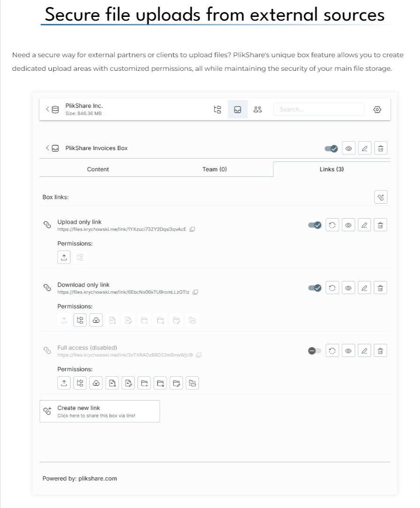The image size is (420, 508).
Task: Toggle move-items permission on Download only link
Action: pos(192,320)
